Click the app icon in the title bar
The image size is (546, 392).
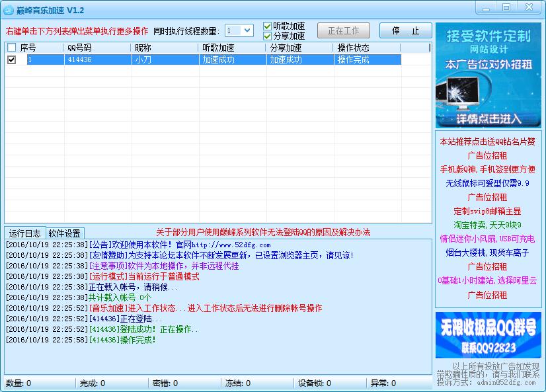click(x=8, y=10)
